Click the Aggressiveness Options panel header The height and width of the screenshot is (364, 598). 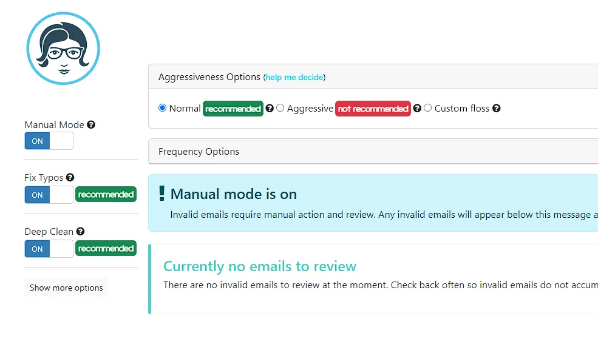(373, 76)
